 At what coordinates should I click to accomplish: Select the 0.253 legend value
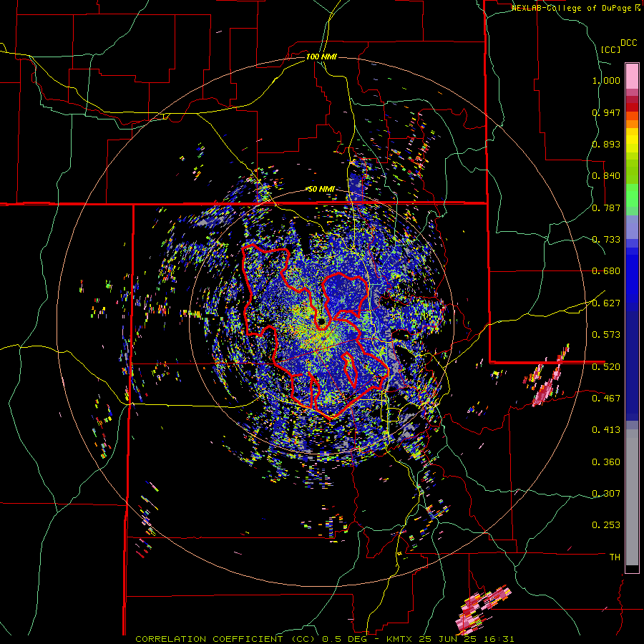606,525
